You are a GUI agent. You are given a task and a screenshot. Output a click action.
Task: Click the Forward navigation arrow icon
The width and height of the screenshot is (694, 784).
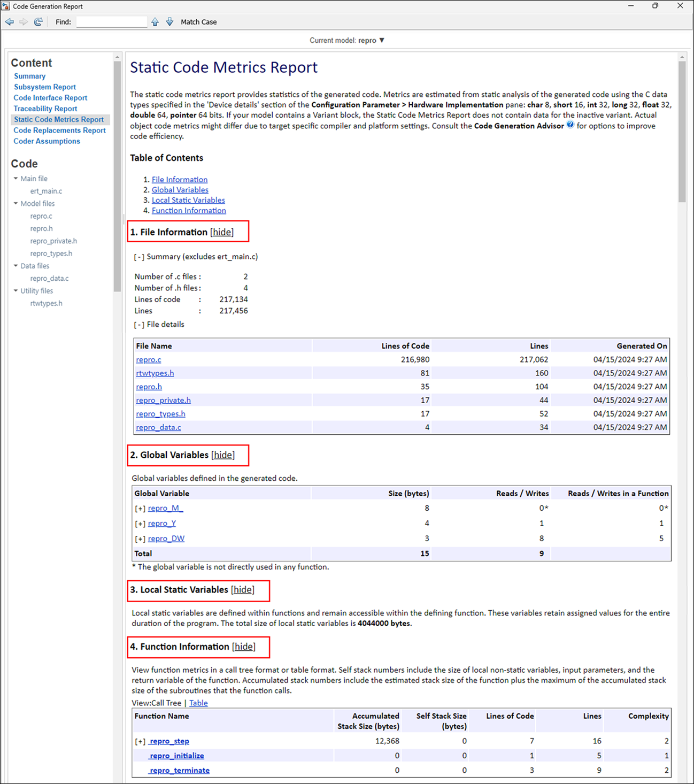[x=24, y=22]
